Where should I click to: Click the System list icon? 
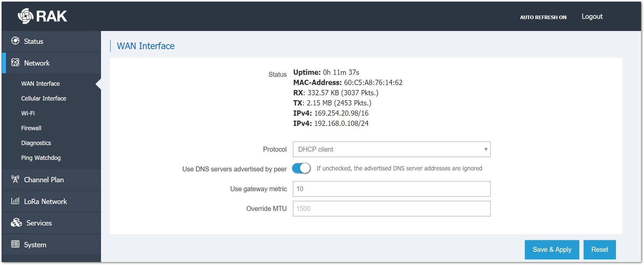coord(15,244)
